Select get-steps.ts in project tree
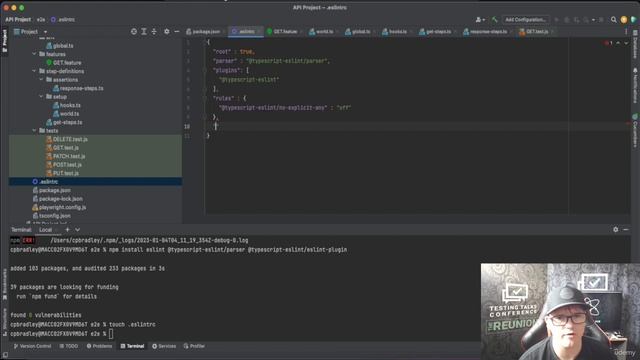 (x=64, y=122)
